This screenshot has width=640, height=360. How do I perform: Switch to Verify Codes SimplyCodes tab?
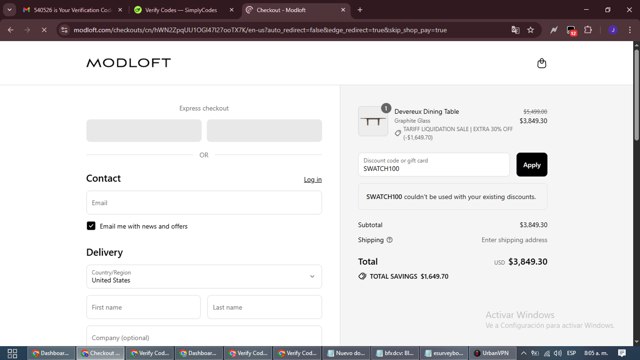click(181, 10)
